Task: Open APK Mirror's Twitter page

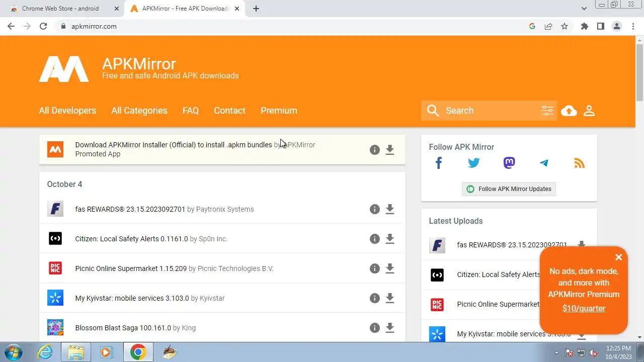Action: [474, 163]
